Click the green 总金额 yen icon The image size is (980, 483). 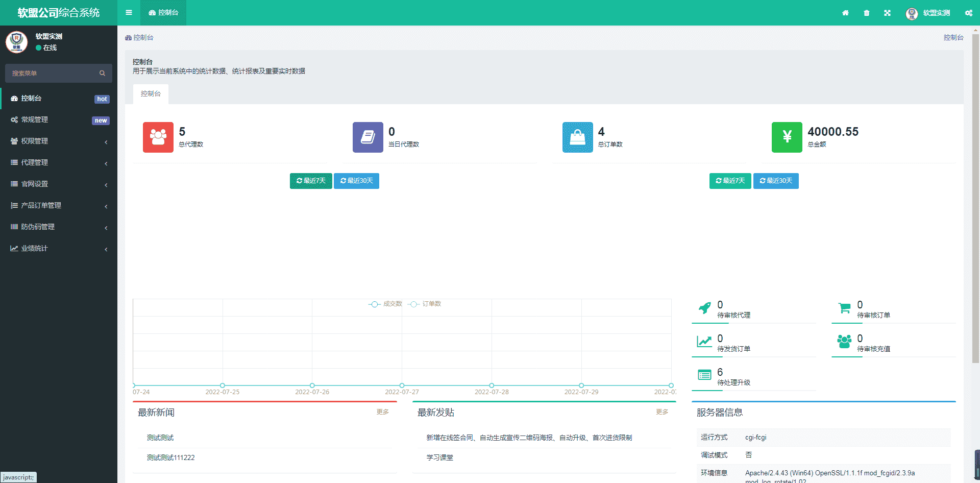click(x=787, y=137)
